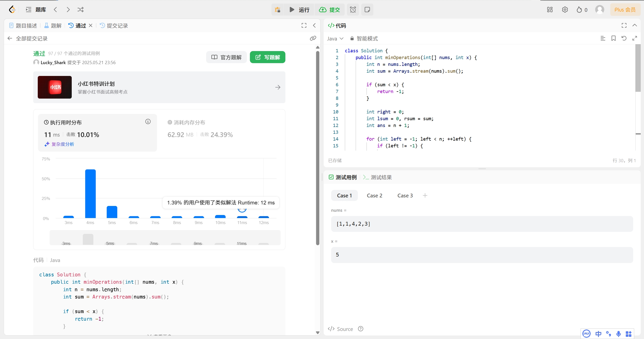Click the format code lines icon
Screen dimensions: 644x339
(x=603, y=38)
